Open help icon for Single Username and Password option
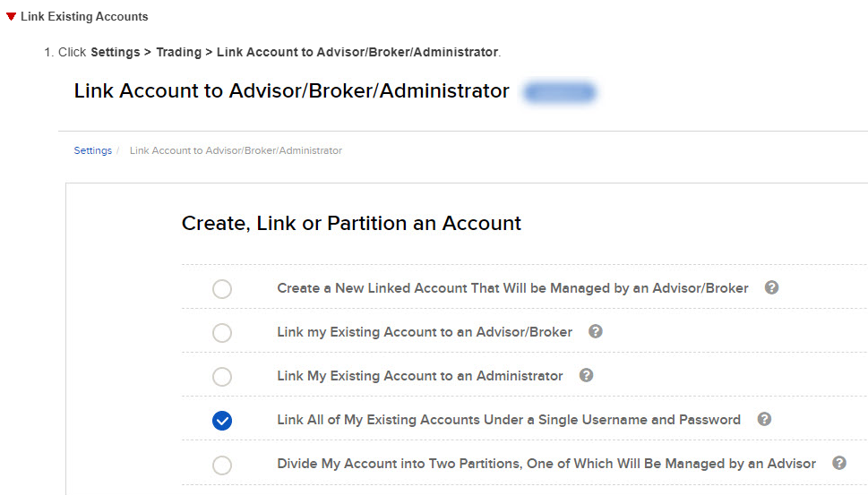 click(x=764, y=419)
